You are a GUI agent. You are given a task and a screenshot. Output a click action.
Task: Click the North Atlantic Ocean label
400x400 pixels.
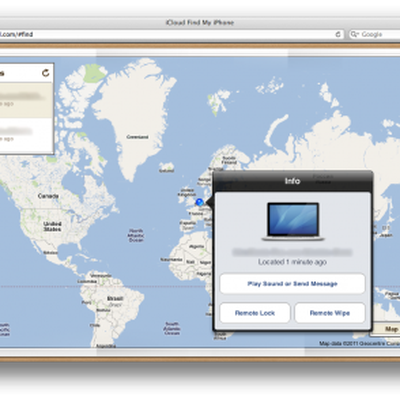pos(136,235)
